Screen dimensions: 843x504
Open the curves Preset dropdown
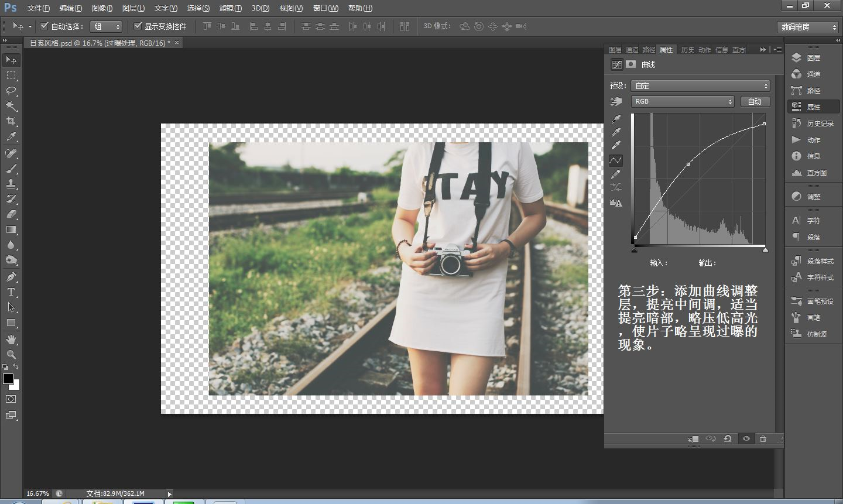[x=700, y=85]
